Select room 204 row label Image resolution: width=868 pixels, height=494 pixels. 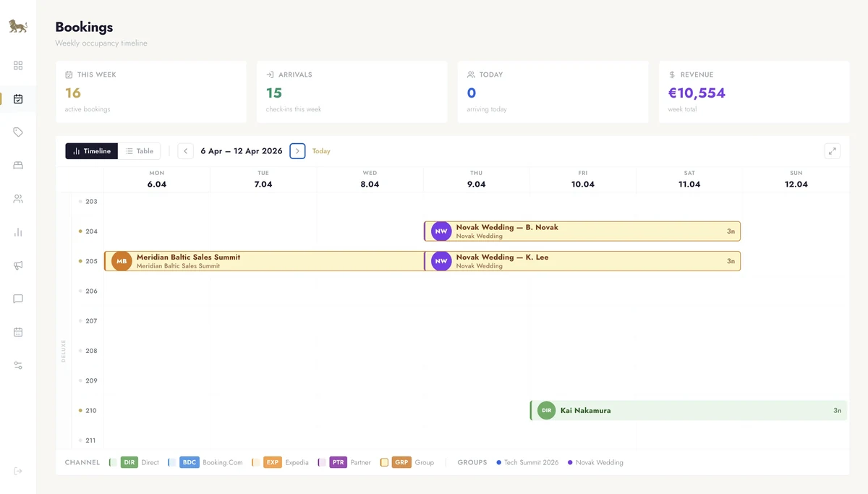pyautogui.click(x=91, y=231)
